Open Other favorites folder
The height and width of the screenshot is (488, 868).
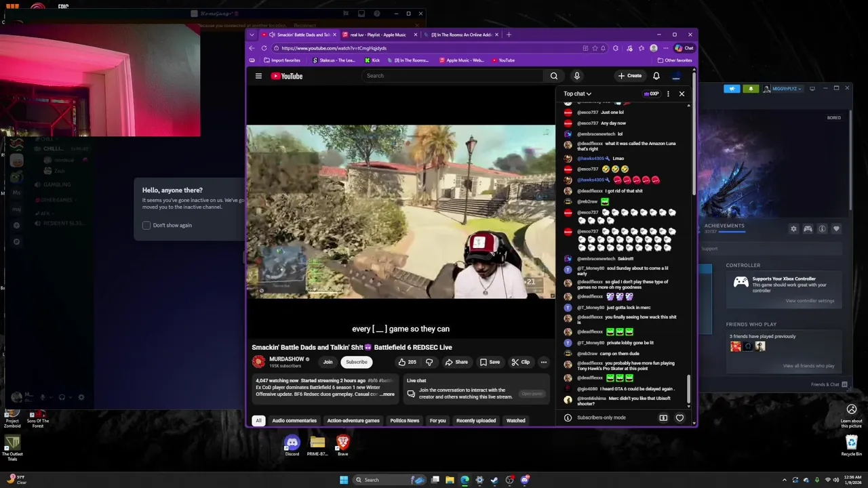pos(674,60)
